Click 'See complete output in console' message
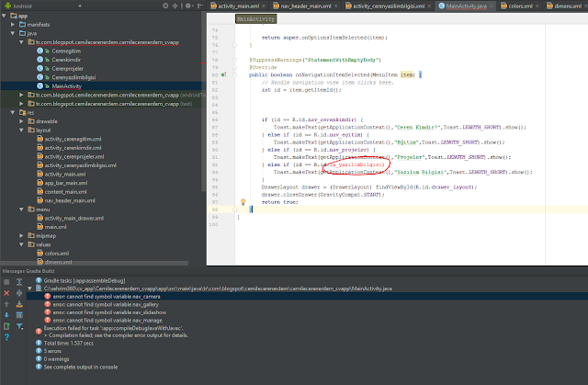Screen dimensions: 588x385 click(81, 367)
